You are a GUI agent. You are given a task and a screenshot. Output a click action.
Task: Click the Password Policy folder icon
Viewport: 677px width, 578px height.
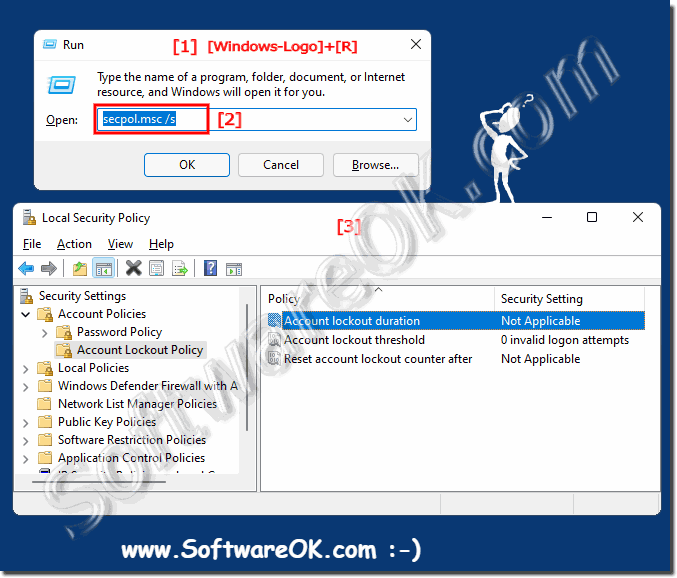[64, 332]
